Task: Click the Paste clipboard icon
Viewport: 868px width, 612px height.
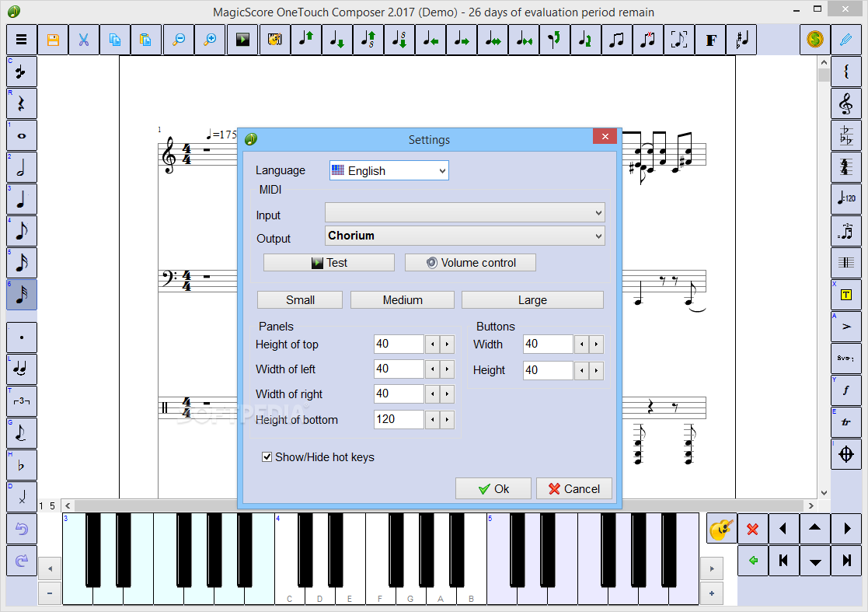Action: tap(146, 40)
